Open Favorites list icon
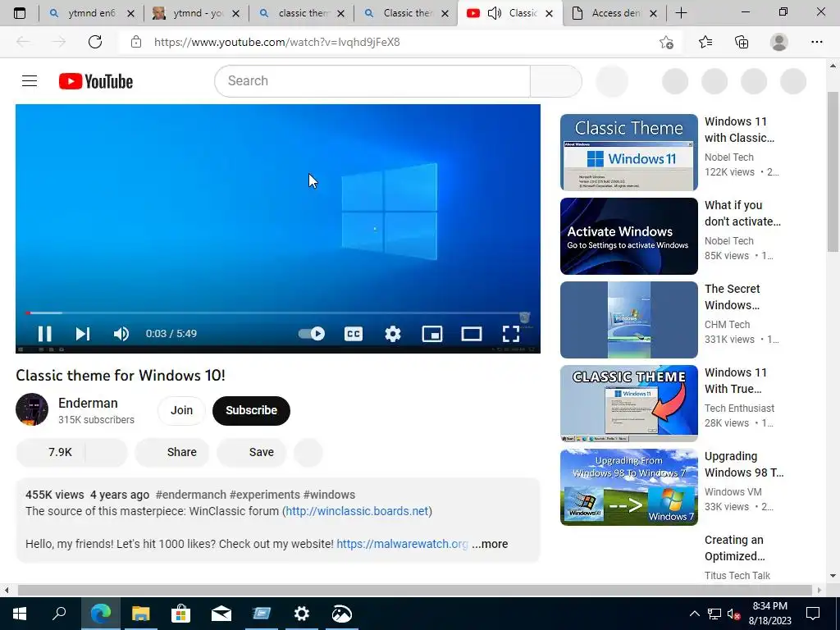The image size is (840, 630). tap(705, 42)
